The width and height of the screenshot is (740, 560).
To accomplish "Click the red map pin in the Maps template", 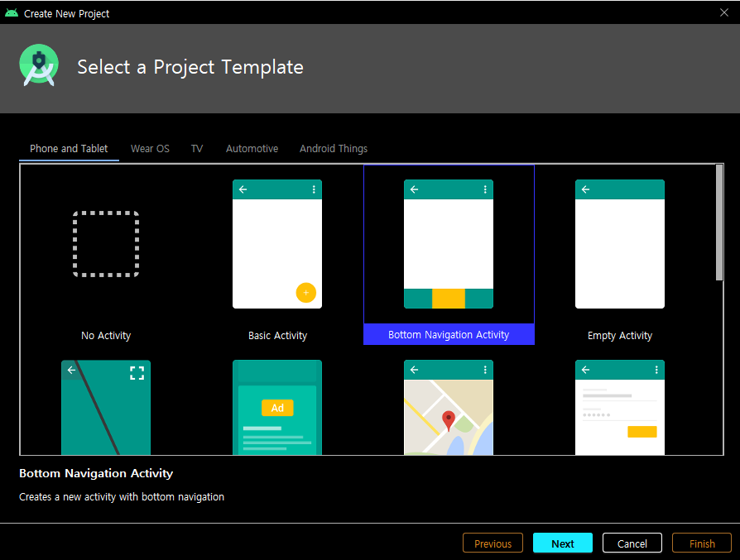I will pos(449,420).
